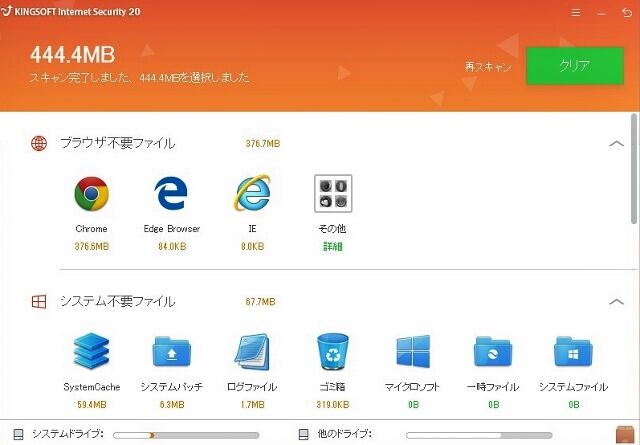The height and width of the screenshot is (445, 640).
Task: Click the 6.3MB value under システムパッチ
Action: (172, 405)
